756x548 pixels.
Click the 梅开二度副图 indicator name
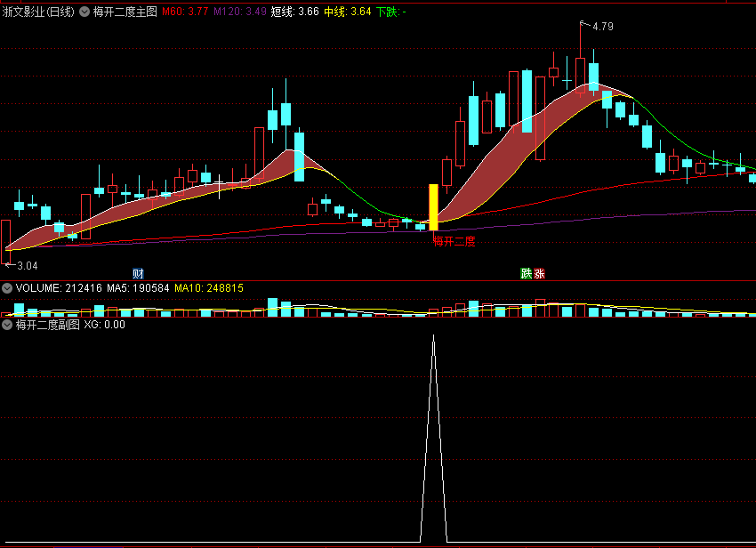pos(48,325)
